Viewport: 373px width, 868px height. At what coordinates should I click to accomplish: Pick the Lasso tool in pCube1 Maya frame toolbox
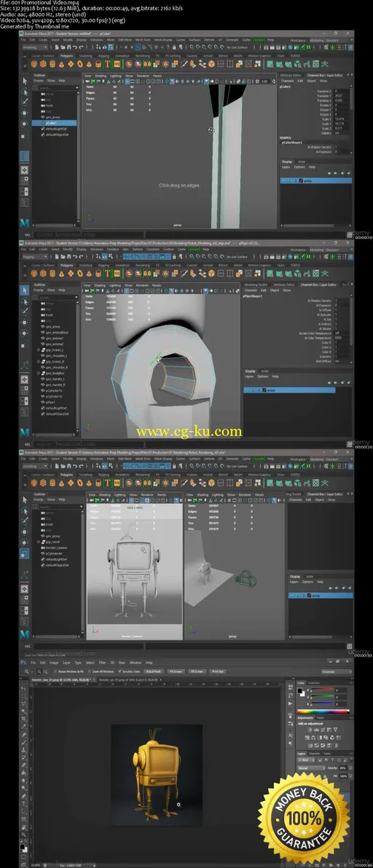24,91
